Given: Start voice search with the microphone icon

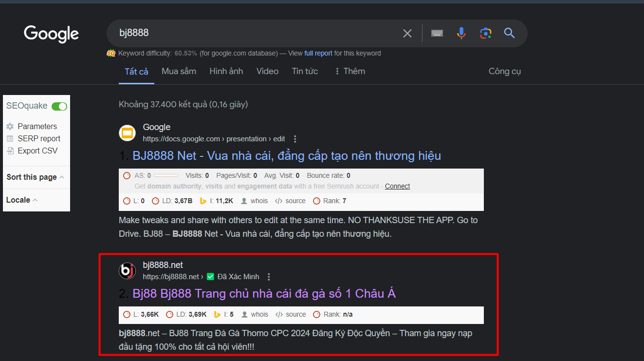Looking at the screenshot, I should click(461, 33).
